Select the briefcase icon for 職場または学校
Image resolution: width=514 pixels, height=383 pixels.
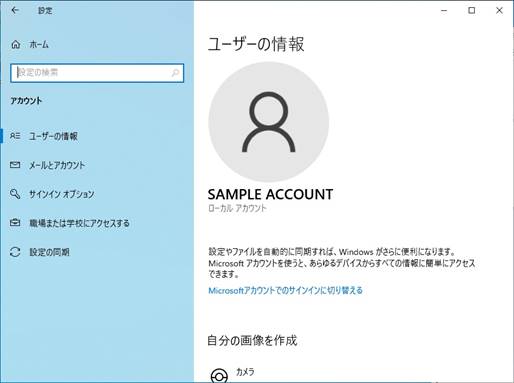(x=15, y=223)
